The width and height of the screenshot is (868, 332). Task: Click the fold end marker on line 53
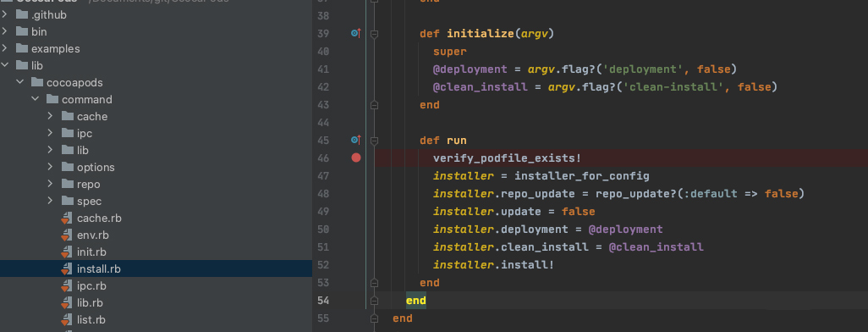tap(374, 283)
